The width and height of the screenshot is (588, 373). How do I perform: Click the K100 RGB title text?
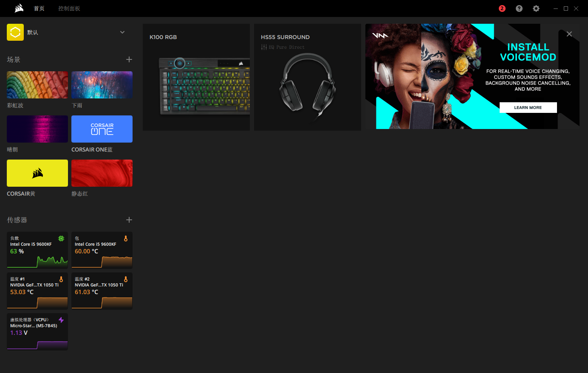[163, 37]
